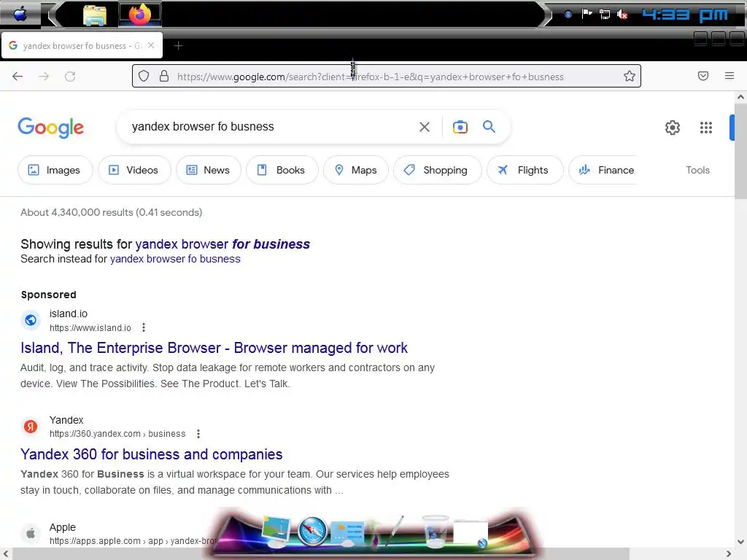Open the Firefox hamburger menu
Viewport: 747px width, 560px height.
(x=729, y=76)
